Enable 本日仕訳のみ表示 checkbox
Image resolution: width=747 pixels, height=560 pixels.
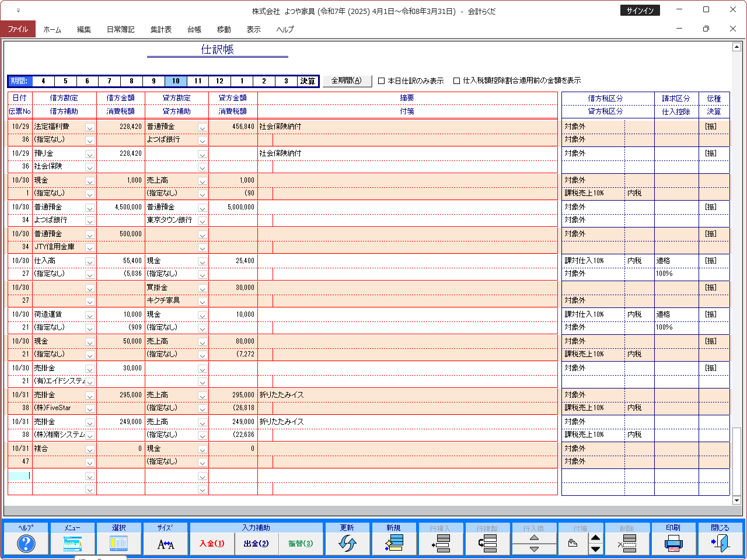coord(382,81)
